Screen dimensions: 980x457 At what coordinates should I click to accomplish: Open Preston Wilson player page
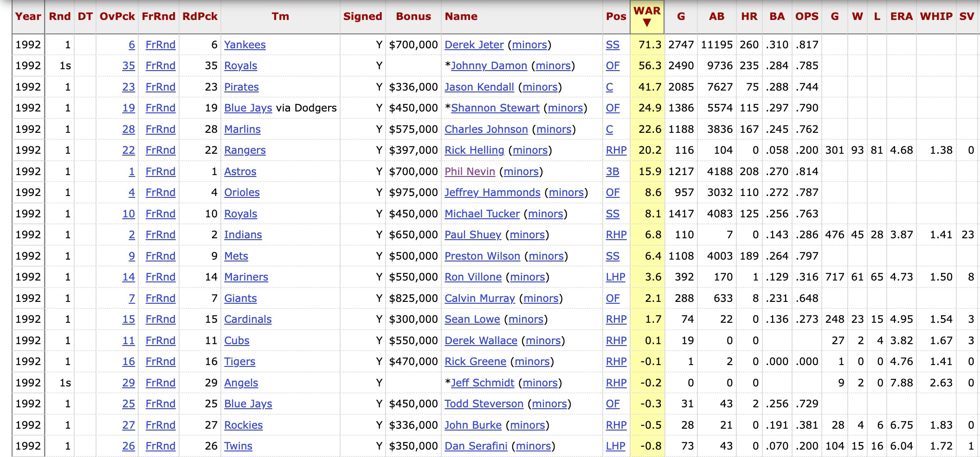[x=482, y=256]
